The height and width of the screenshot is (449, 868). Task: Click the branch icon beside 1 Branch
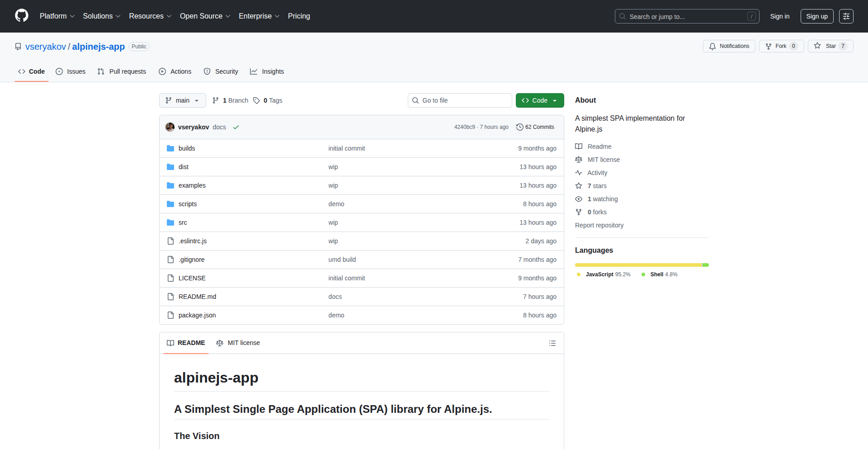pyautogui.click(x=216, y=100)
